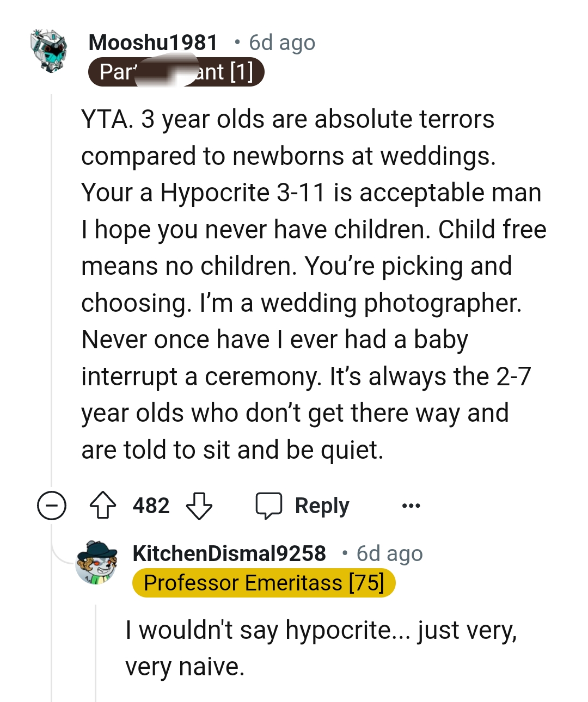Select the Partassipant flair tag

coord(176,72)
